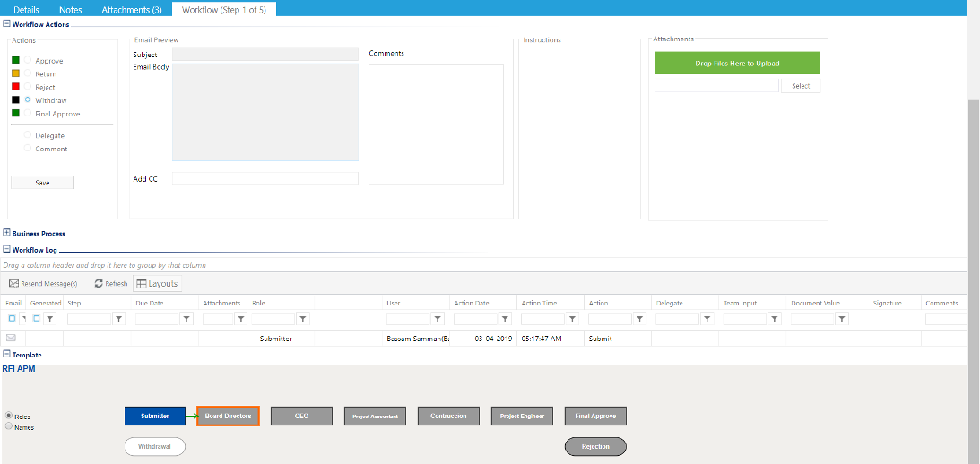980x464 pixels.
Task: Click the Project Engineer step box
Action: click(x=522, y=416)
